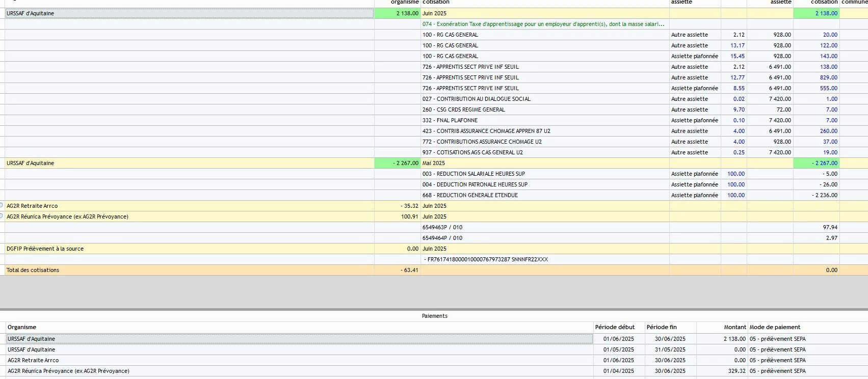
Task: Click 668 - REDUCTION GENERALE ETENDUE
Action: [x=470, y=195]
